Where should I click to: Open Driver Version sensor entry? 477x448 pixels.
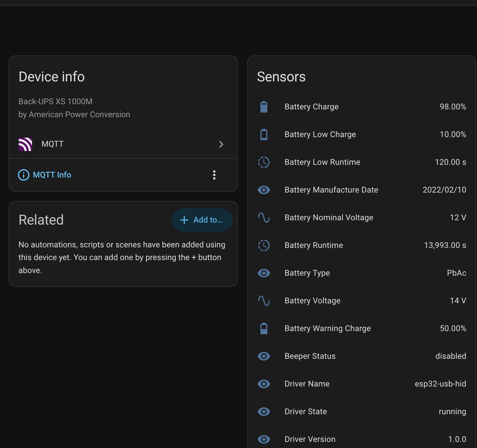[362, 439]
